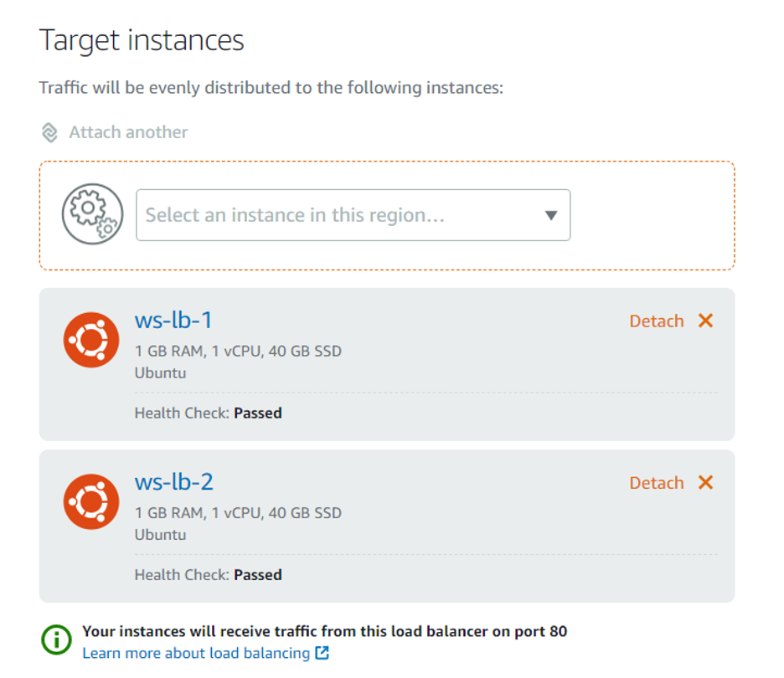Viewport: 784px width, 678px height.
Task: Click the Attach another layers icon
Action: (x=50, y=131)
